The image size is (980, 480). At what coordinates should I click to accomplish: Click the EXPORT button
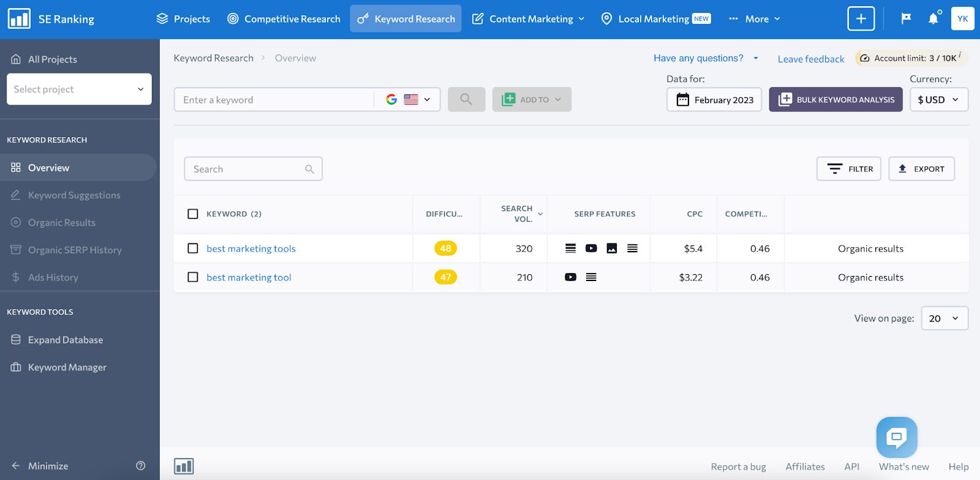tap(922, 169)
